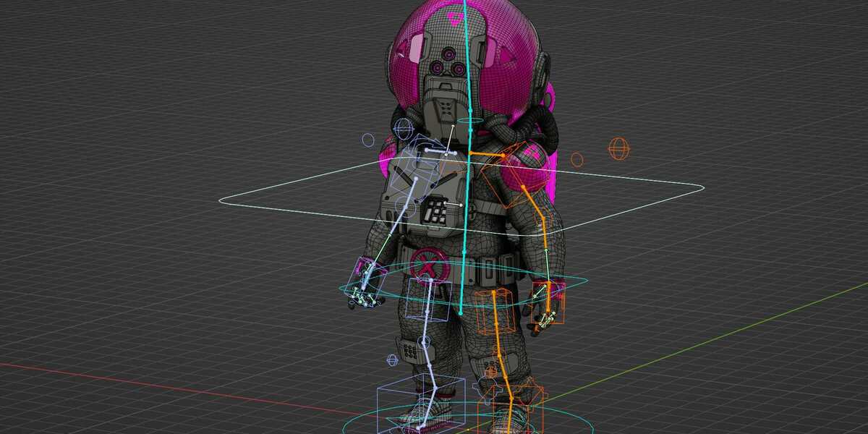Select the small blue circle control beside the shoulder
Screen dimensions: 868x434
pyautogui.click(x=368, y=140)
